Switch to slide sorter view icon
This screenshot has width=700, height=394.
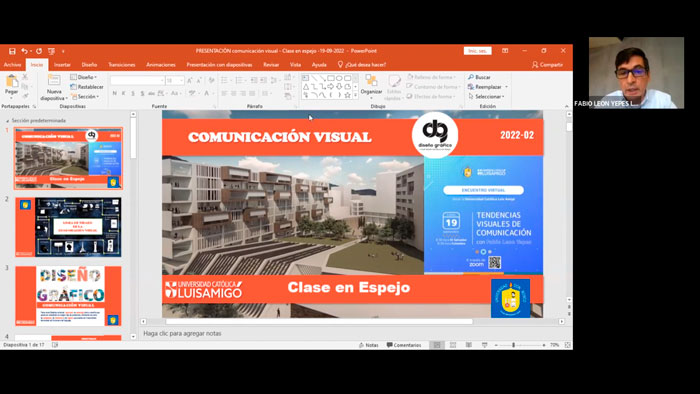pyautogui.click(x=453, y=345)
